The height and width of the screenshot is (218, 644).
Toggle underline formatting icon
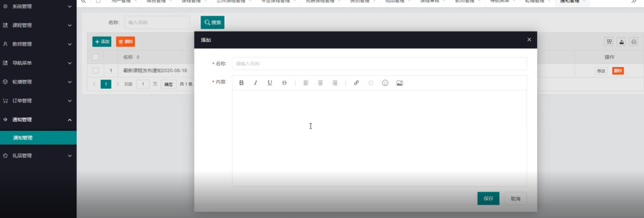tap(270, 82)
